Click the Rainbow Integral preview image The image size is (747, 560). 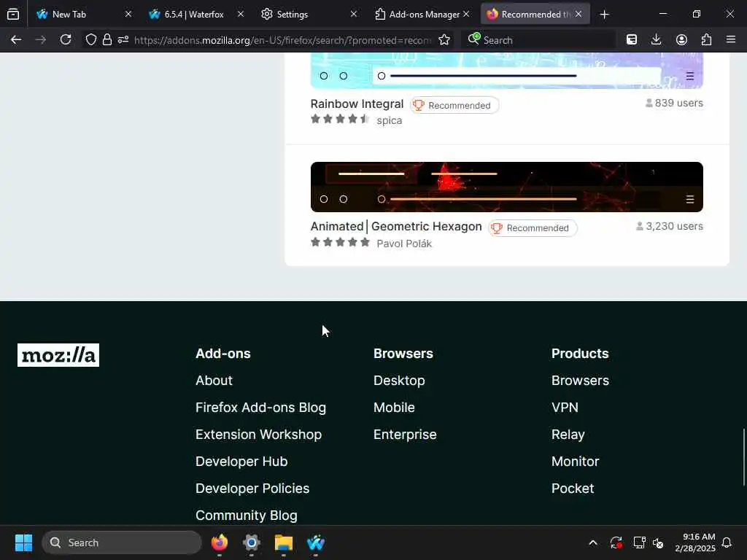(x=506, y=71)
